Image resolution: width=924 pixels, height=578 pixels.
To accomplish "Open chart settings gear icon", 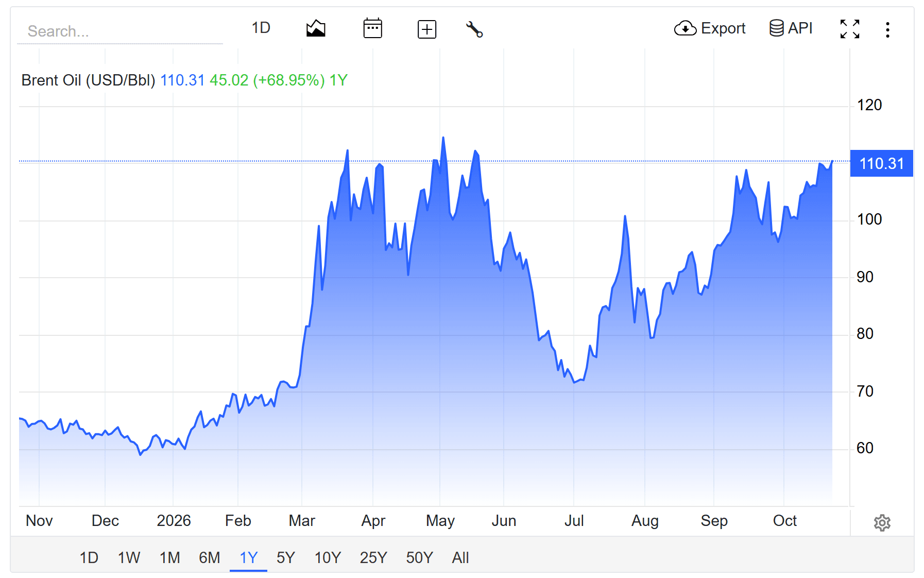I will [x=882, y=522].
